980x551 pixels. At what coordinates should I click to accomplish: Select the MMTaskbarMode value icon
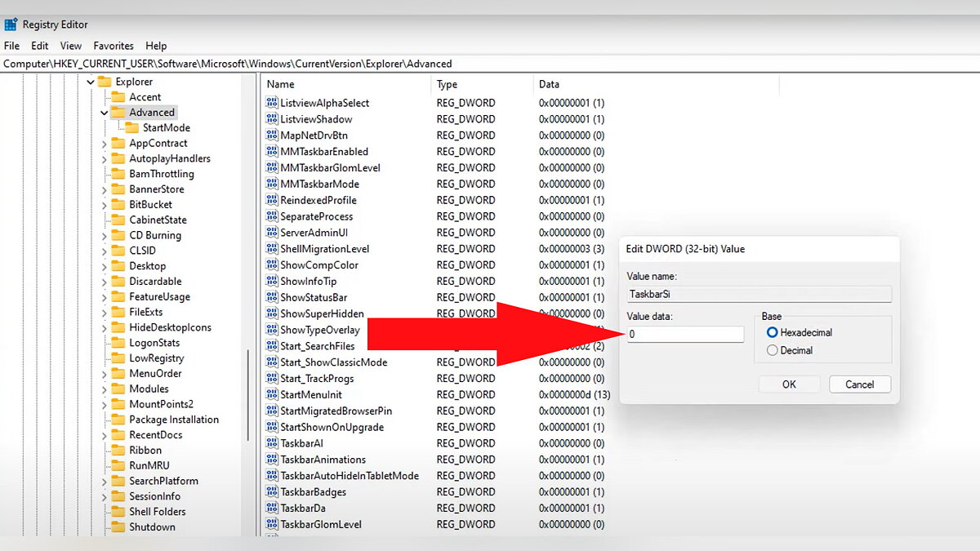(273, 184)
